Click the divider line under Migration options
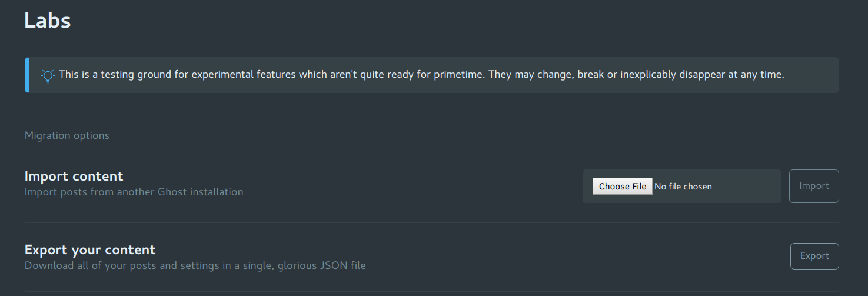The height and width of the screenshot is (296, 868). click(432, 149)
